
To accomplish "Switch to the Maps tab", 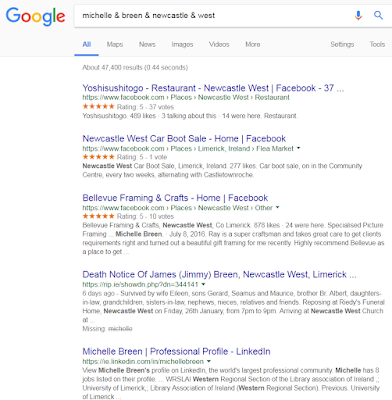I will pos(115,44).
